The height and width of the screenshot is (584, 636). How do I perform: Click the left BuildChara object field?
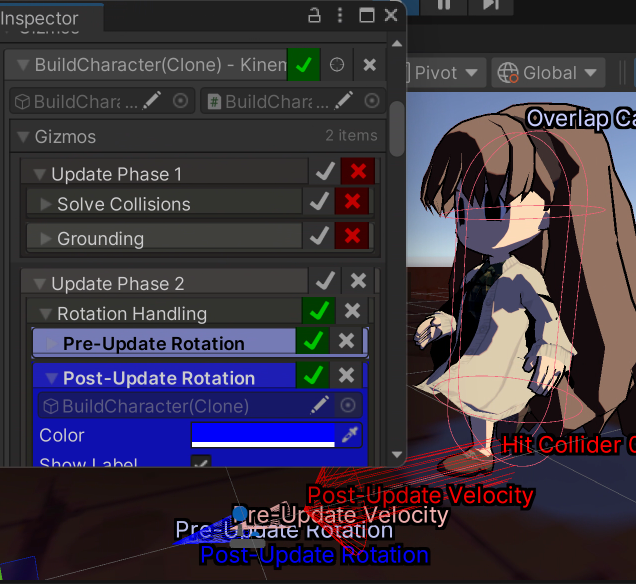point(102,101)
